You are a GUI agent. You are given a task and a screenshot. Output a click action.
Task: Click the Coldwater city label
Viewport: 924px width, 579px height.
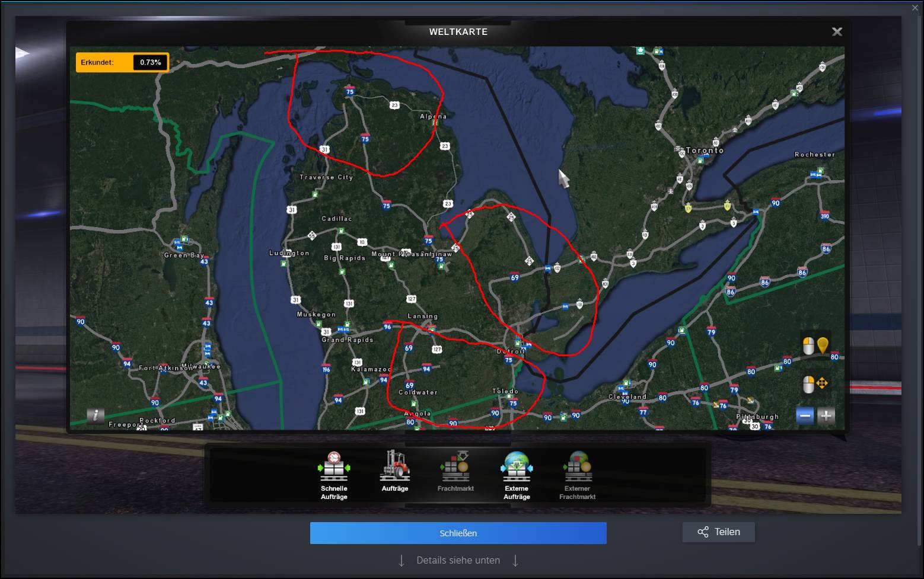[x=418, y=392]
